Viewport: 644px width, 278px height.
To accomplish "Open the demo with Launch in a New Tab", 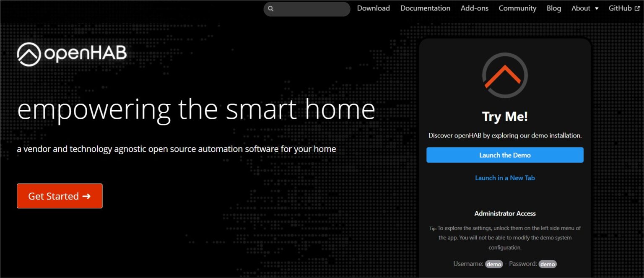I will point(505,178).
